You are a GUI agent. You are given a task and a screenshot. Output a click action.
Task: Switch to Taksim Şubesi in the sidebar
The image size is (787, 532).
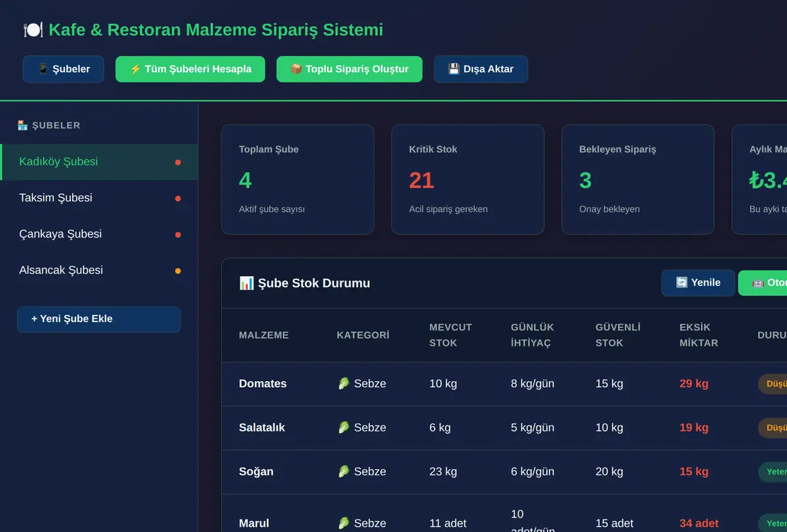99,198
